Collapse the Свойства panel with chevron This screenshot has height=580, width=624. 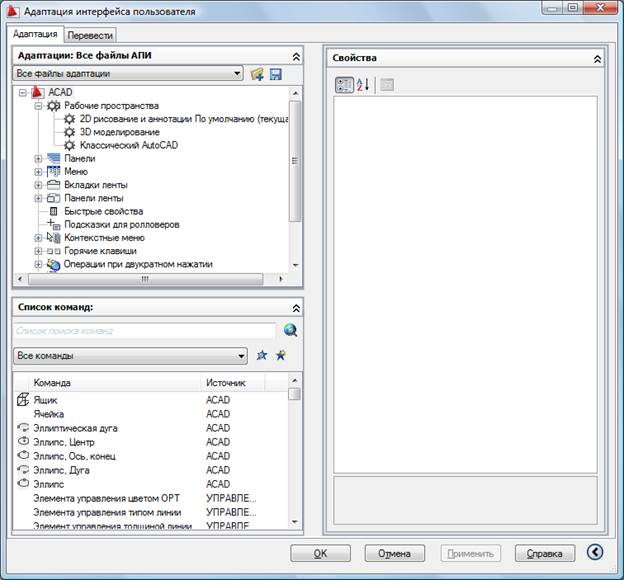[x=597, y=59]
